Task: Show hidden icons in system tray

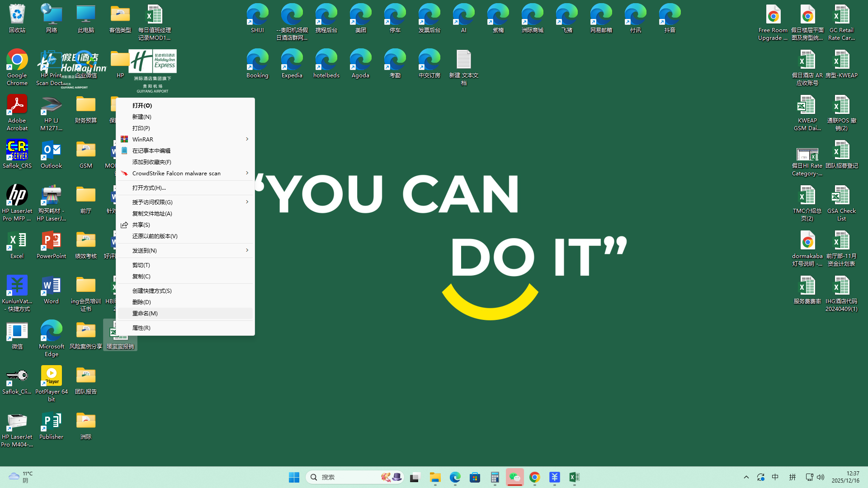Action: (x=746, y=477)
